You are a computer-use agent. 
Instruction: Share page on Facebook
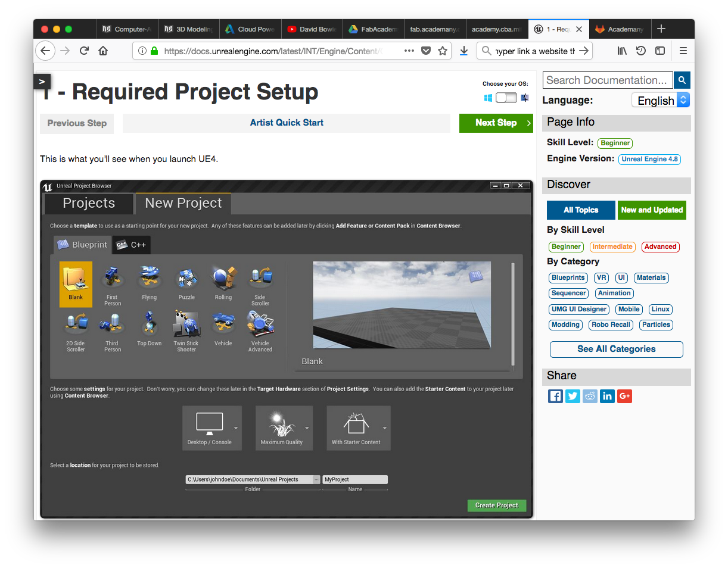[555, 396]
